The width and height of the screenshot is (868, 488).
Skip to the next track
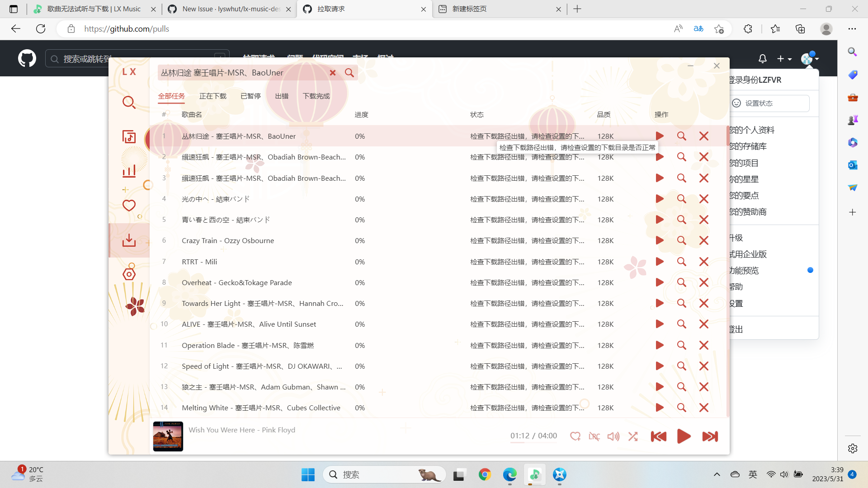click(x=710, y=436)
